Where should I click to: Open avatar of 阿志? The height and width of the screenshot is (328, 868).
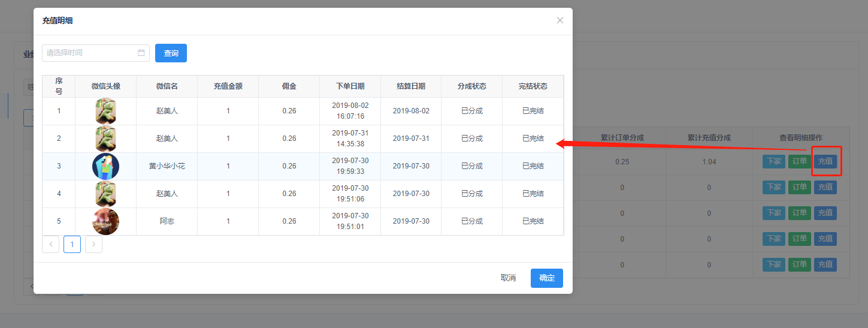106,221
